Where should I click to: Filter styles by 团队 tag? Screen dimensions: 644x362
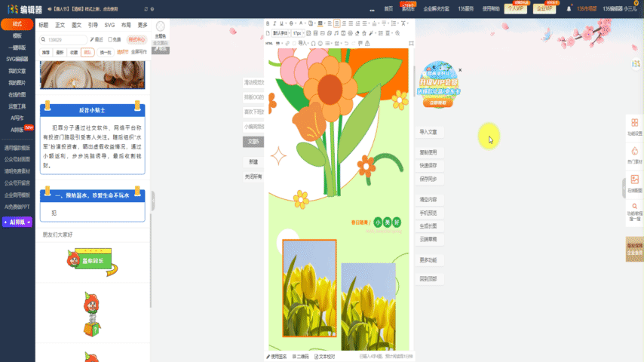tap(87, 52)
